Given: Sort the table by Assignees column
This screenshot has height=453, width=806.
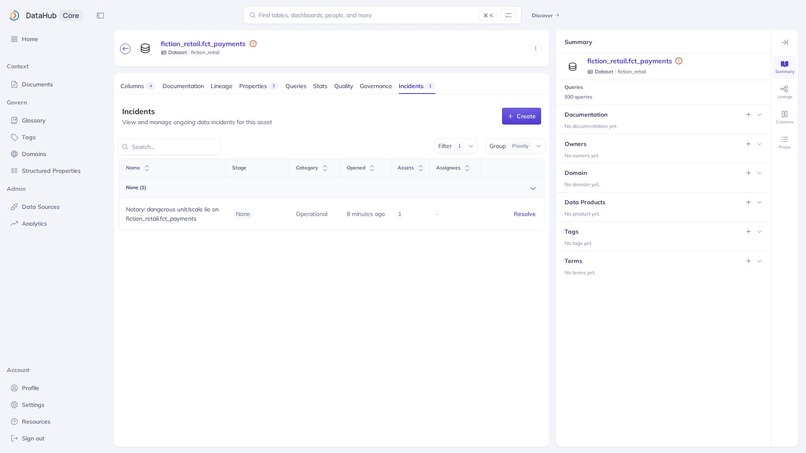Looking at the screenshot, I should pyautogui.click(x=467, y=168).
